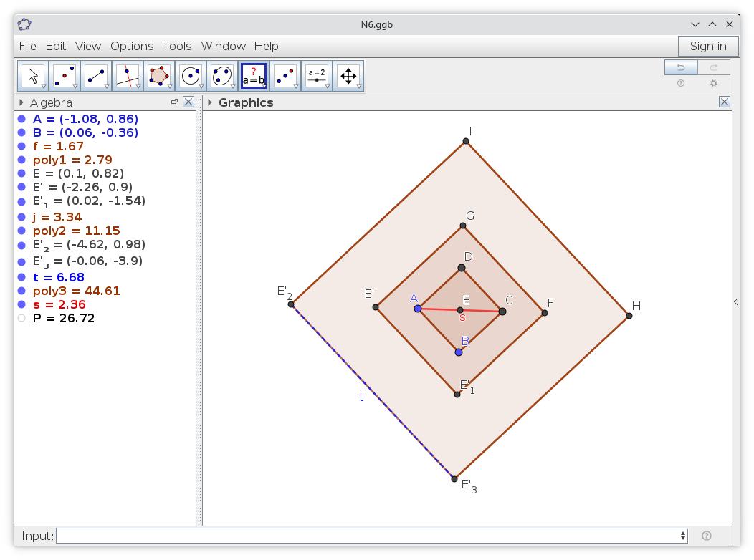The width and height of the screenshot is (754, 560).
Task: Hide poly3 using its visibility bullet
Action: tap(22, 291)
